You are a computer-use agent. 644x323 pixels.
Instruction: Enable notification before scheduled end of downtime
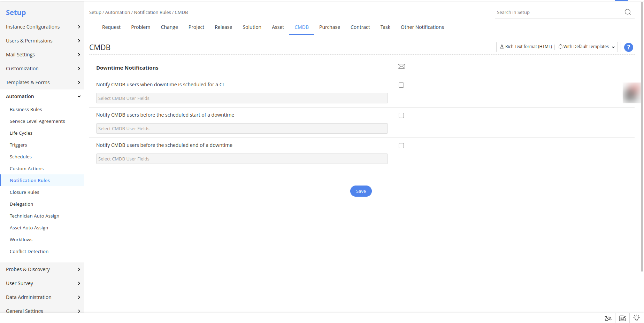[x=401, y=145]
